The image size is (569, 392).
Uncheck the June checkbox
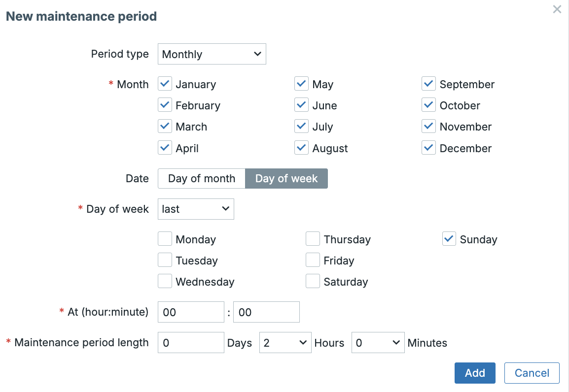[301, 105]
